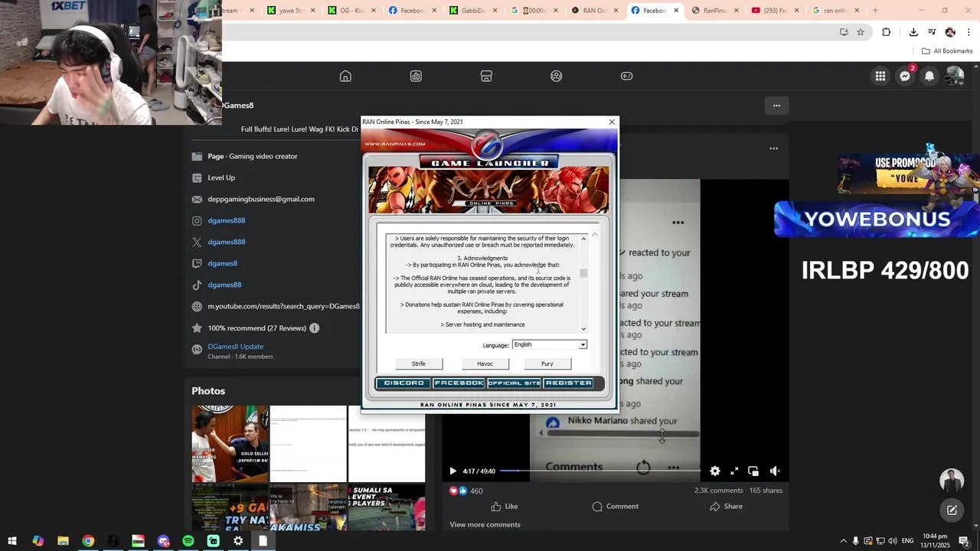The image size is (980, 551).
Task: Click the launcher OFFICIAL SITE button
Action: tap(514, 383)
